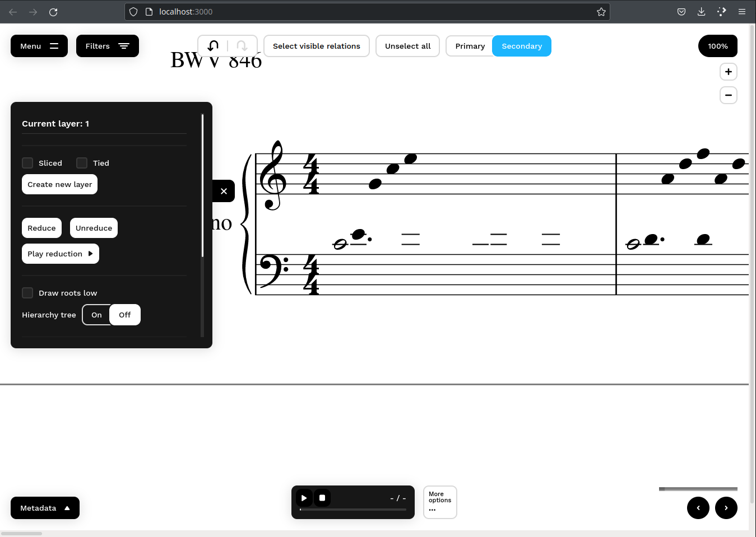Click the horizontal scrollbar at bottom
This screenshot has height=537, width=756.
point(21,534)
